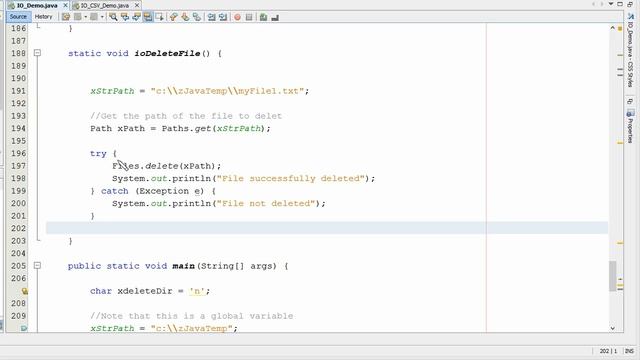Maximize the editor window button
Image resolution: width=640 pixels, height=360 pixels.
(620, 4)
